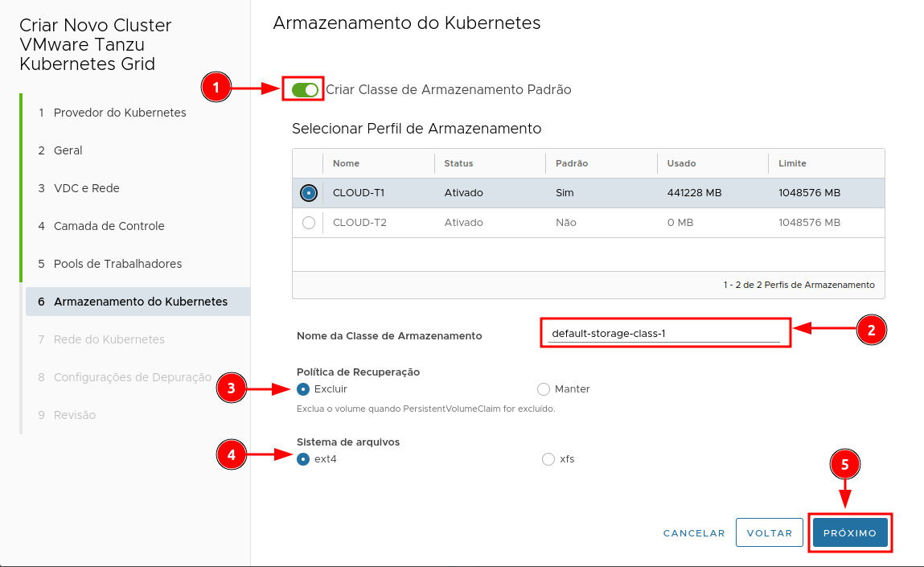Click the Sistema de arquivos label

348,442
